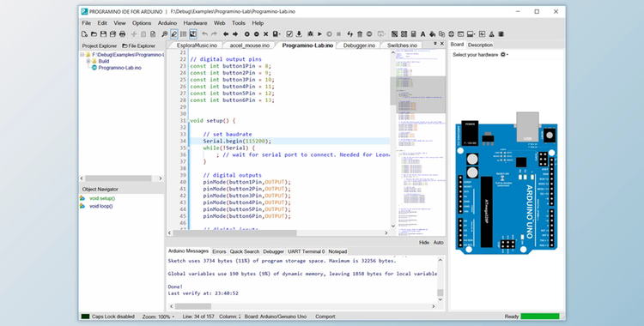Jump to void loop() in Object Navigator
644x326 pixels.
[x=101, y=206]
